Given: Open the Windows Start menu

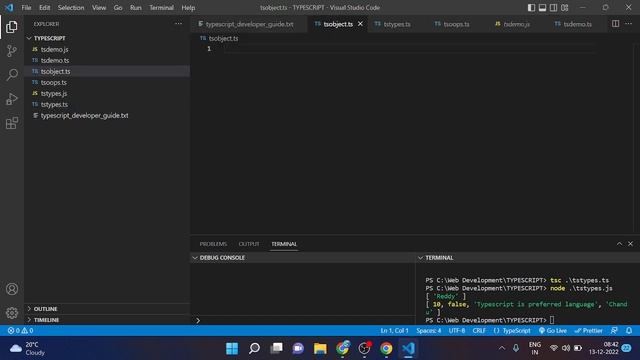Looking at the screenshot, I should pyautogui.click(x=232, y=348).
